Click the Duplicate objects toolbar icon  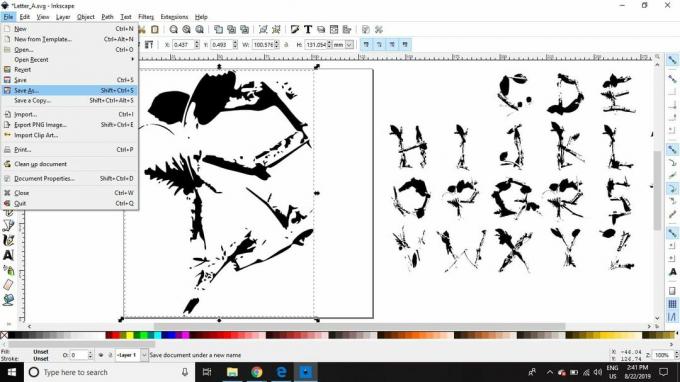tap(219, 29)
